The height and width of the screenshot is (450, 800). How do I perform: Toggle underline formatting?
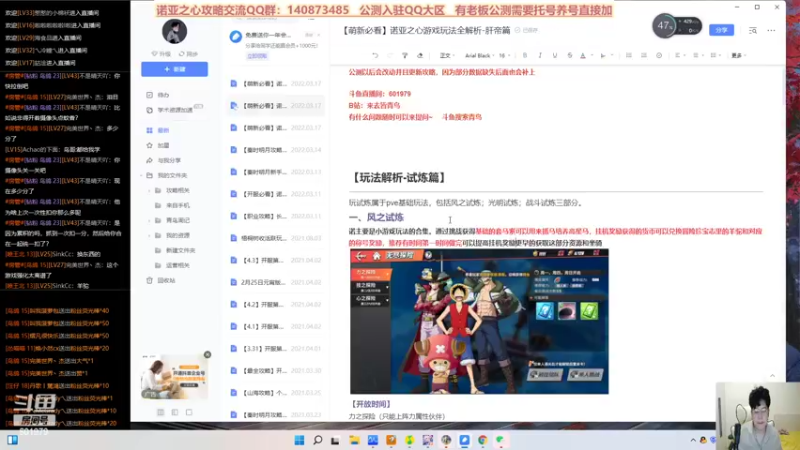[555, 55]
